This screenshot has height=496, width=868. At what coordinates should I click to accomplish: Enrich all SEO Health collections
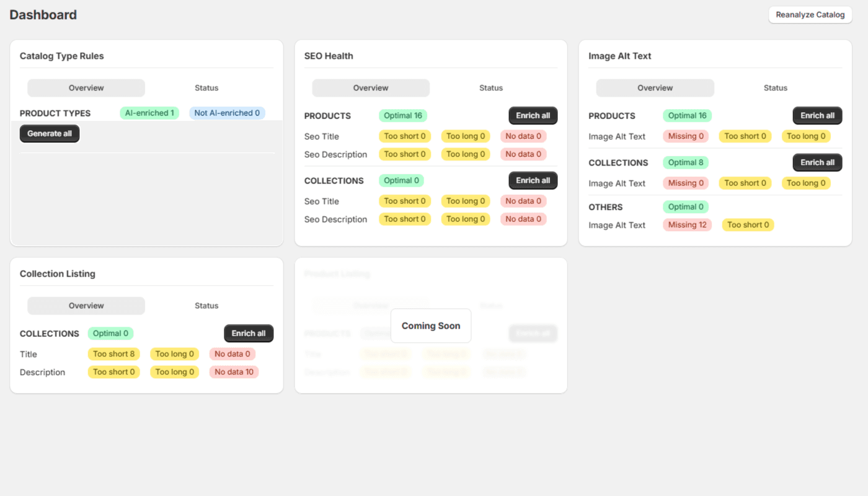[533, 180]
